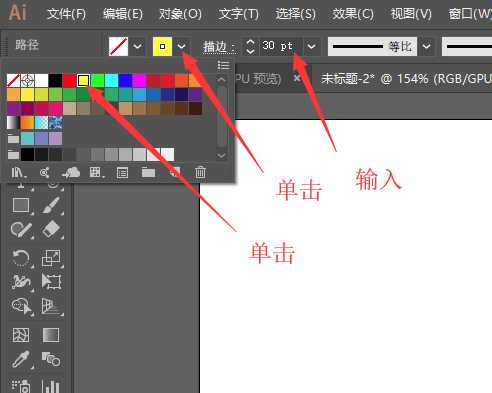This screenshot has width=492, height=393.
Task: Select the magenta swatch
Action: [139, 80]
